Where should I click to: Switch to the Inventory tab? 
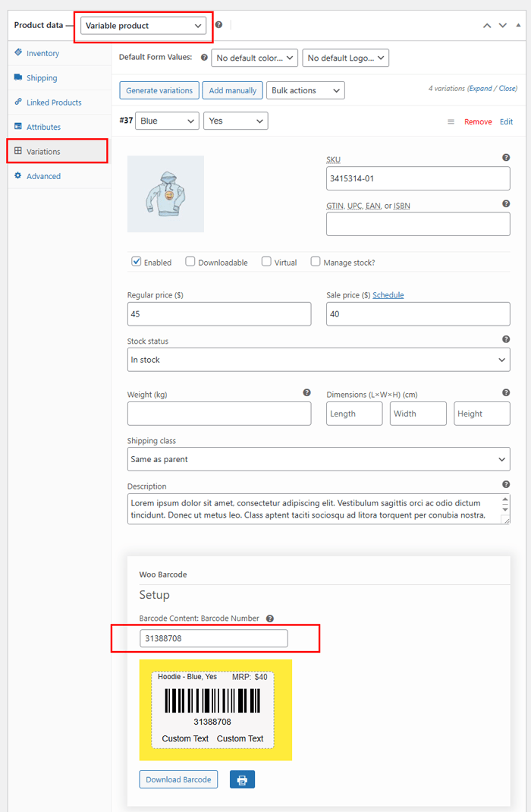coord(42,53)
